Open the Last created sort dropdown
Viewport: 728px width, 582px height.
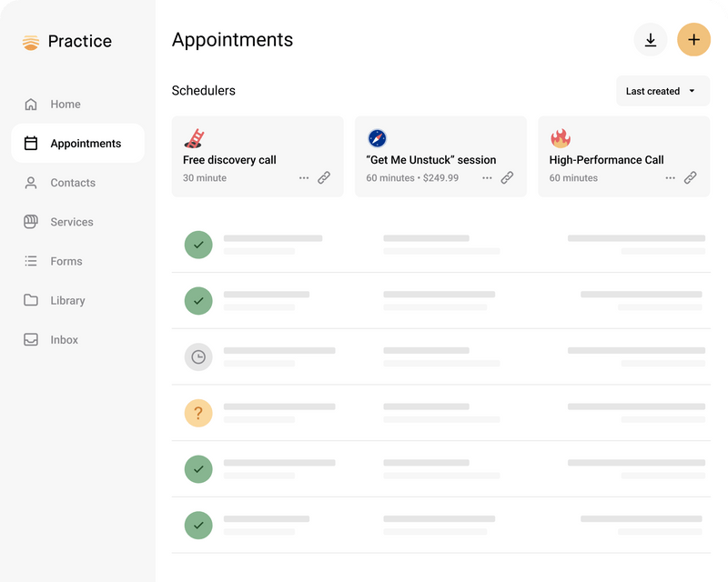pyautogui.click(x=662, y=91)
